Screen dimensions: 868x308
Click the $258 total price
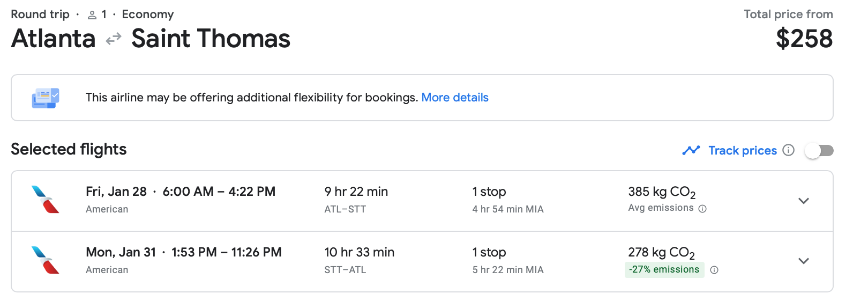pyautogui.click(x=804, y=39)
